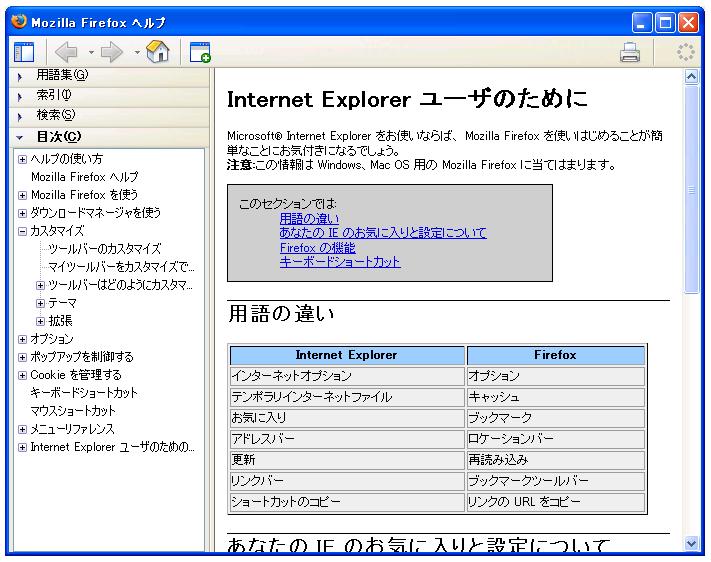
Task: Follow the 用語の違い link
Action: pos(309,219)
